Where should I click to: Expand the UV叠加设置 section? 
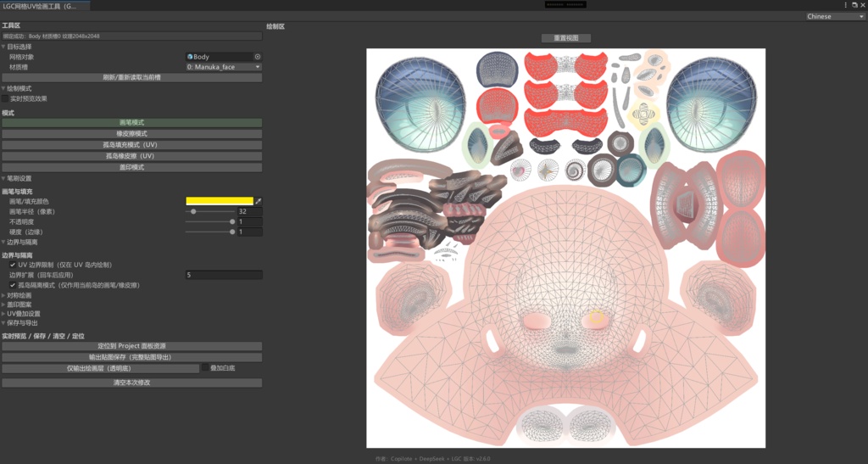pyautogui.click(x=3, y=313)
